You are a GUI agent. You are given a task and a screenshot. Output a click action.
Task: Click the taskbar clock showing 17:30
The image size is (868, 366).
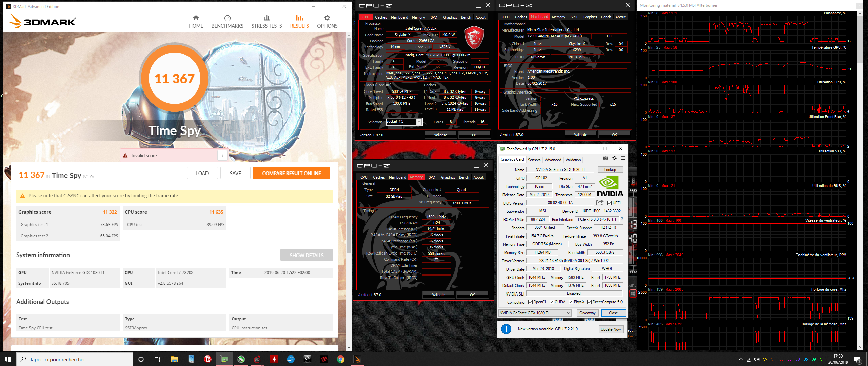point(838,359)
